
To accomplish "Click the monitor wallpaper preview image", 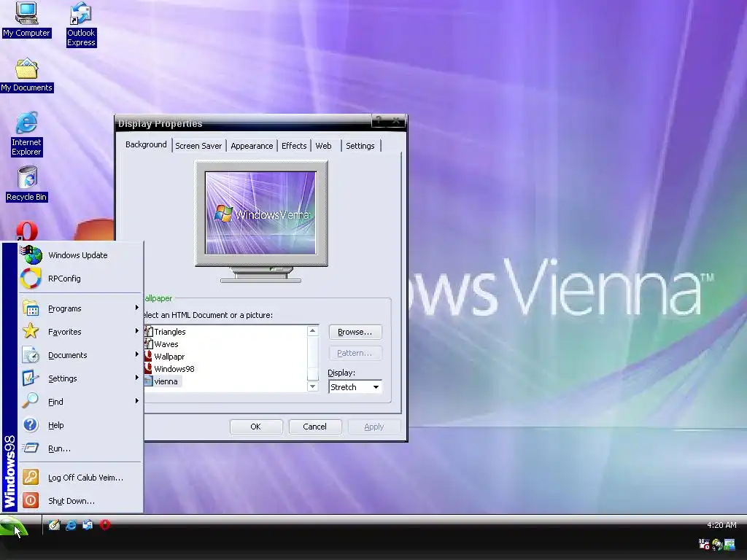I will (260, 213).
